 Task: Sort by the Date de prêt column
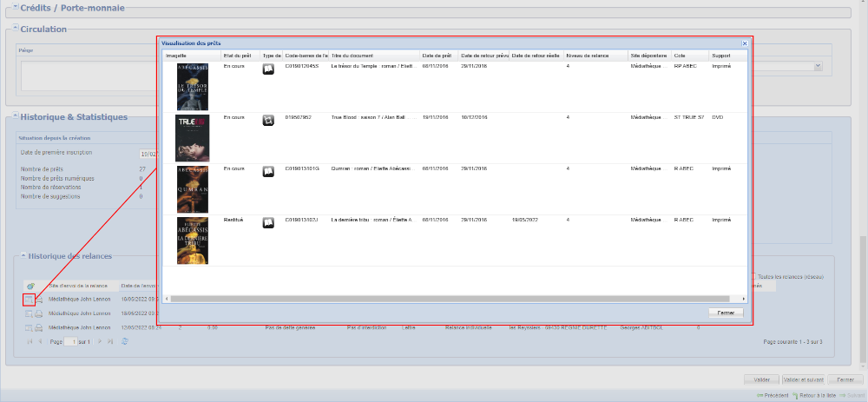(x=437, y=56)
